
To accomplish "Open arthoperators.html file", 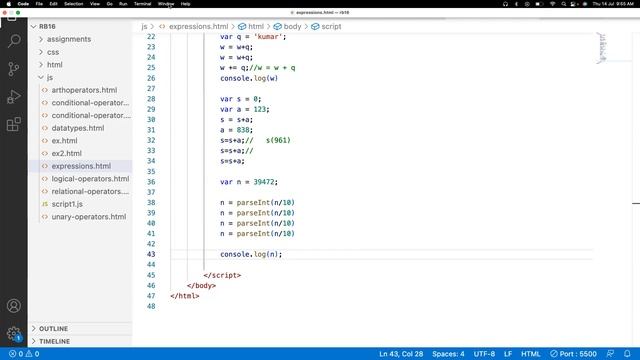I will (84, 90).
